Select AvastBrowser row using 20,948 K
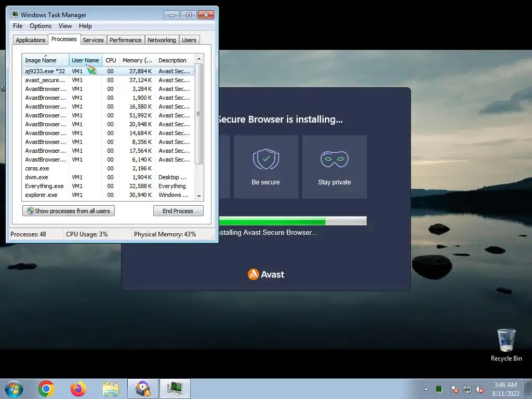532x399 pixels. (x=108, y=124)
